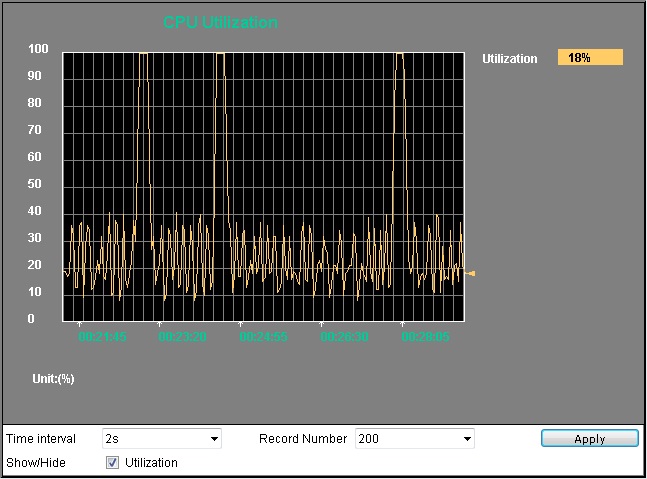Click the Unit:(%) label

click(x=53, y=379)
